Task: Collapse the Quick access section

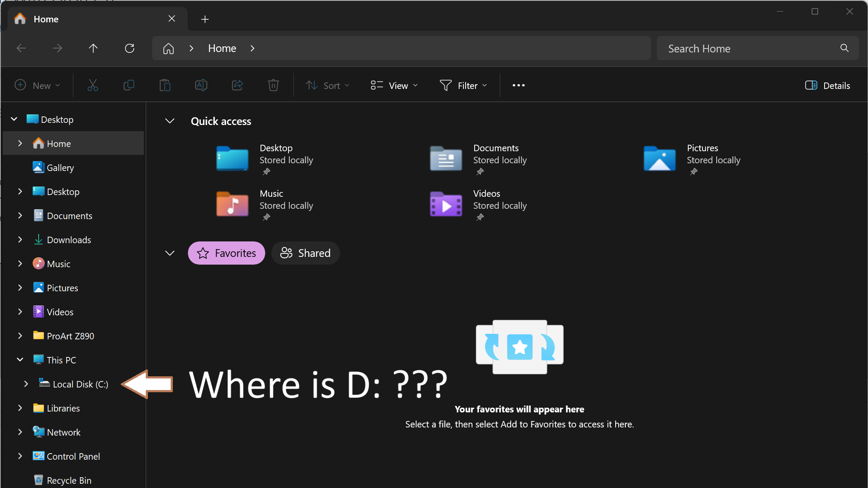Action: coord(170,121)
